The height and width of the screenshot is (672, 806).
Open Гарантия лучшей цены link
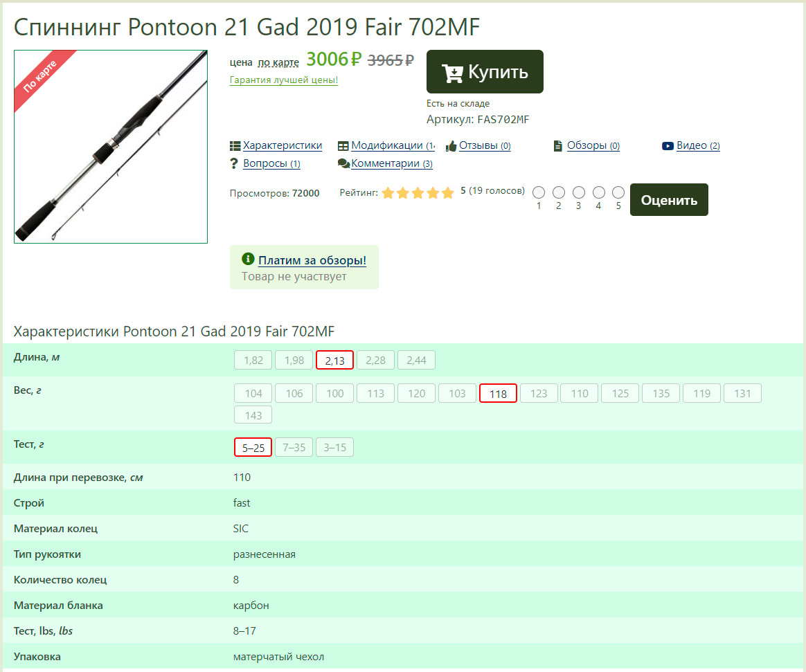tap(284, 80)
